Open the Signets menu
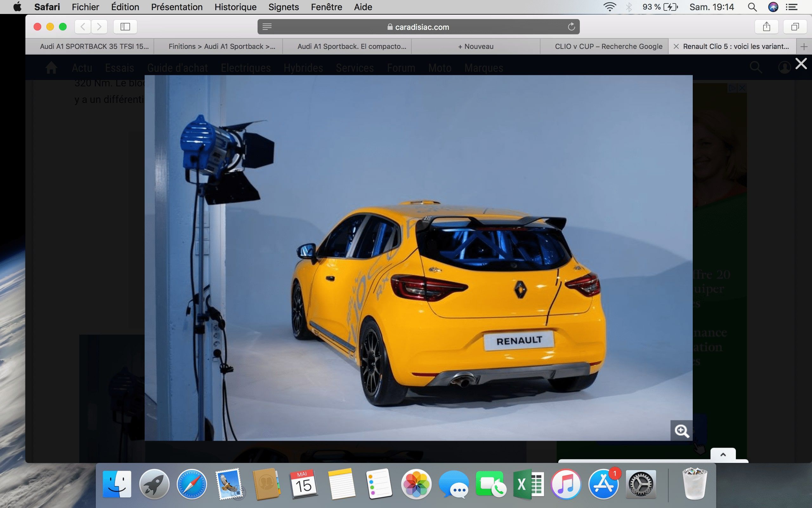812x508 pixels. [x=284, y=7]
